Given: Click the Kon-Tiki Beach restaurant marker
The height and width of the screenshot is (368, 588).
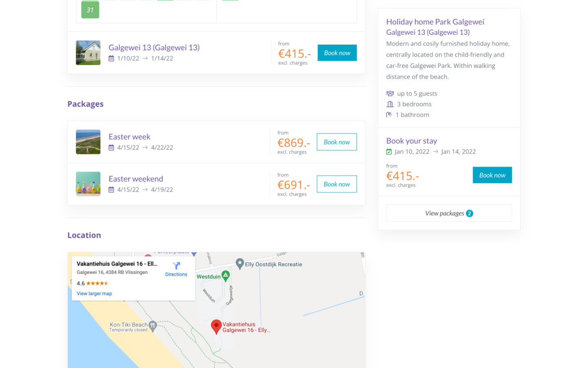Looking at the screenshot, I should [153, 326].
